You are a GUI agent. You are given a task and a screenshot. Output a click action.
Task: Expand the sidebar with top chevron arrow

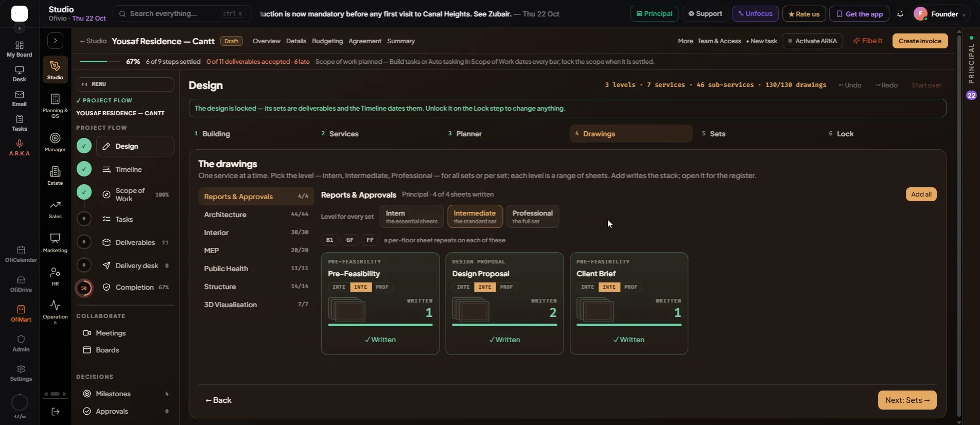pos(20,28)
